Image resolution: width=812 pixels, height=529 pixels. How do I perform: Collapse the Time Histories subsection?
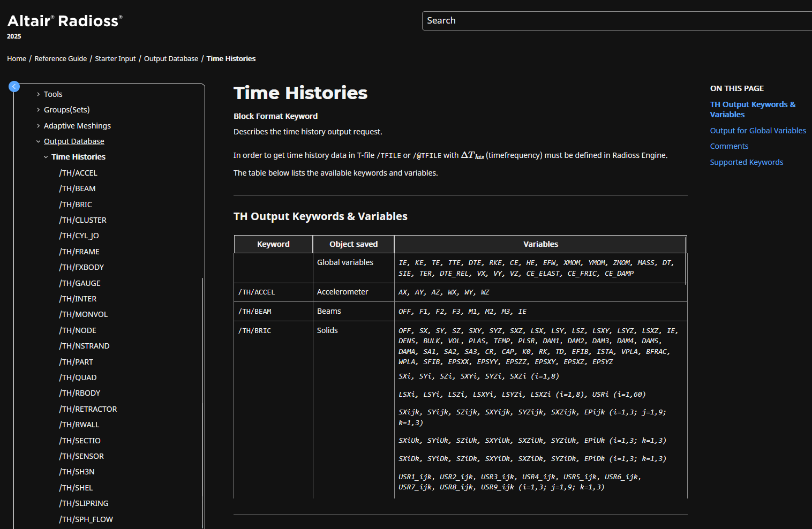tap(46, 157)
